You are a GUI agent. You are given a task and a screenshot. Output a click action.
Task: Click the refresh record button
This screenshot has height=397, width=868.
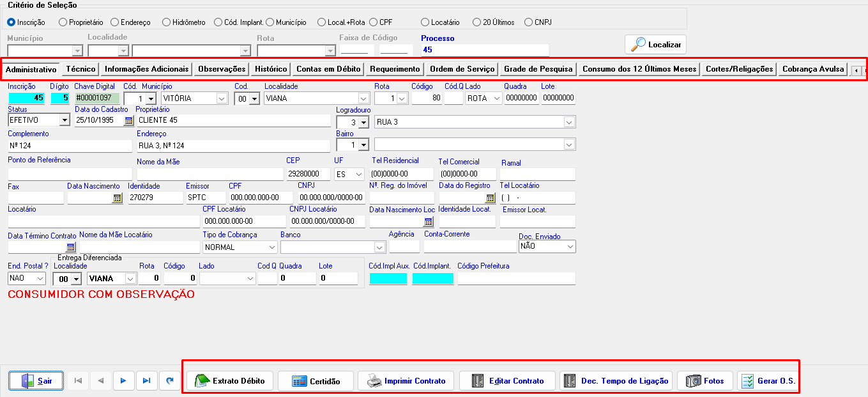pyautogui.click(x=169, y=381)
